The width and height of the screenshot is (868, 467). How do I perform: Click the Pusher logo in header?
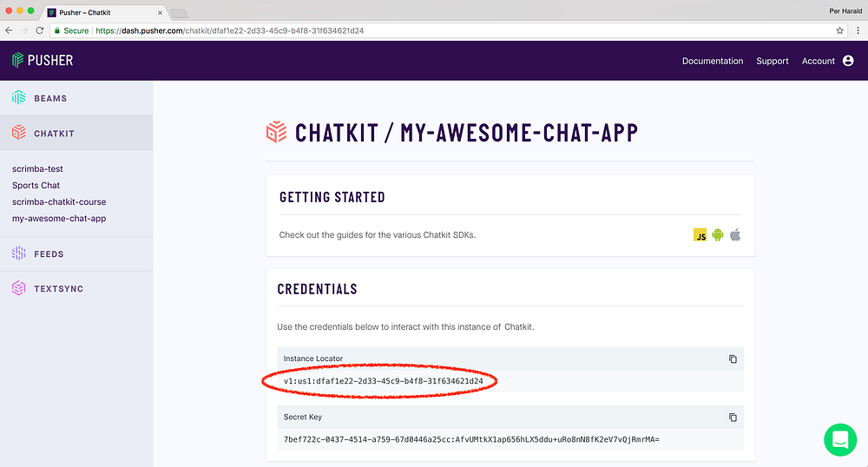43,60
